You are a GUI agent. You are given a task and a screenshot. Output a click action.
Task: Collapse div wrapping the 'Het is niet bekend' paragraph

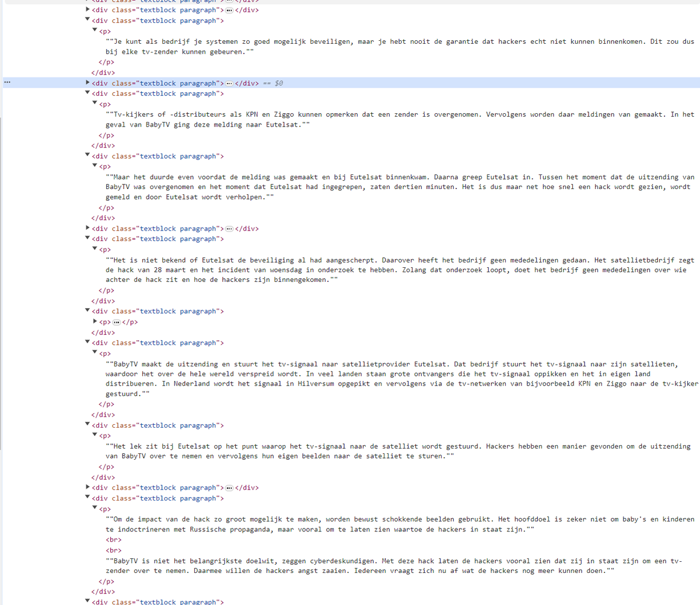[x=87, y=238]
